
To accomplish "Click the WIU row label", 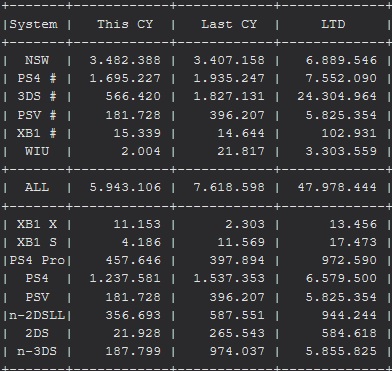I will pyautogui.click(x=37, y=151).
